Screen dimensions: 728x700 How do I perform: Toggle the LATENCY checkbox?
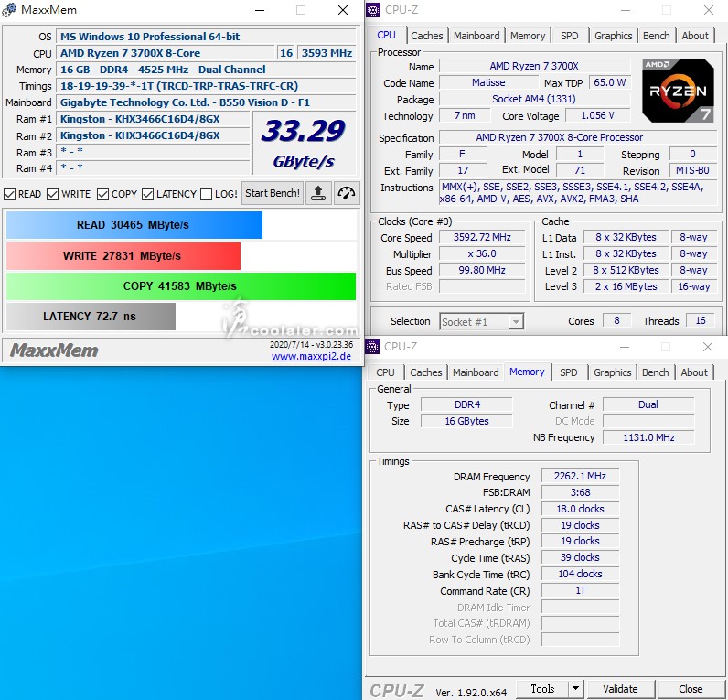pos(147,194)
